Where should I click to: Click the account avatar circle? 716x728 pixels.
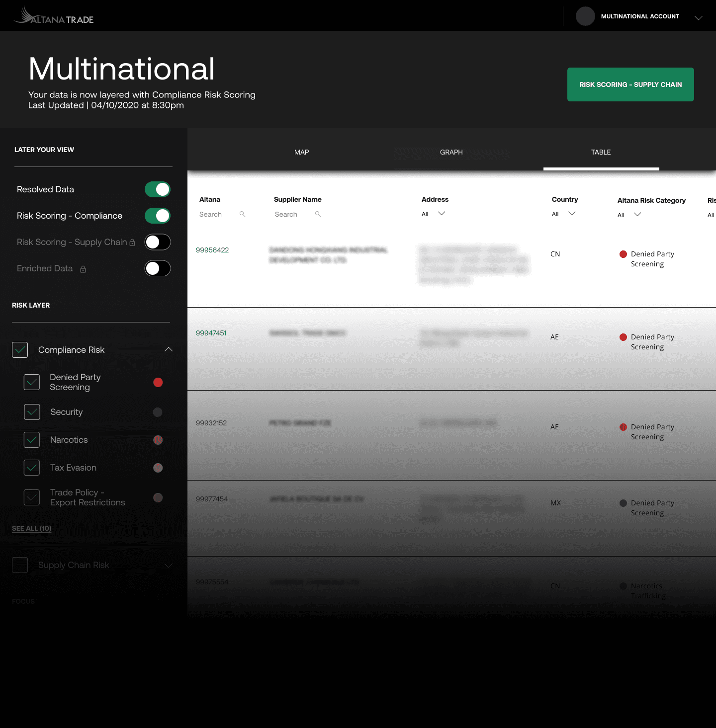585,16
